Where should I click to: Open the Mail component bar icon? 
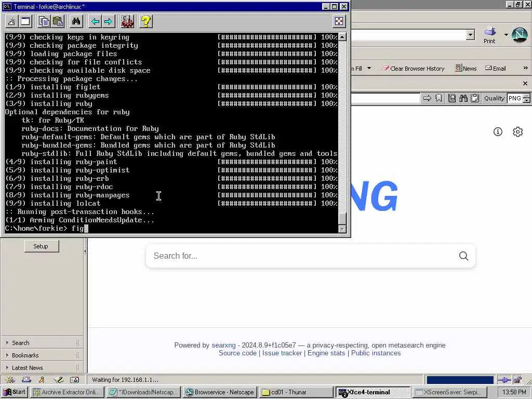click(26, 380)
